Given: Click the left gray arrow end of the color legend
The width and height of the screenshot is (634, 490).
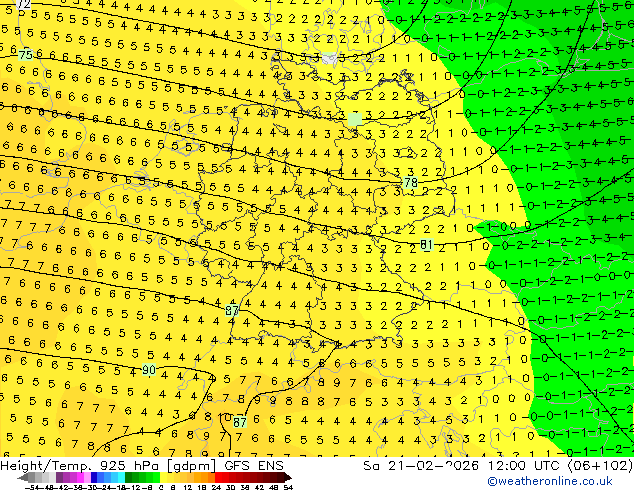Looking at the screenshot, I should 22,478.
